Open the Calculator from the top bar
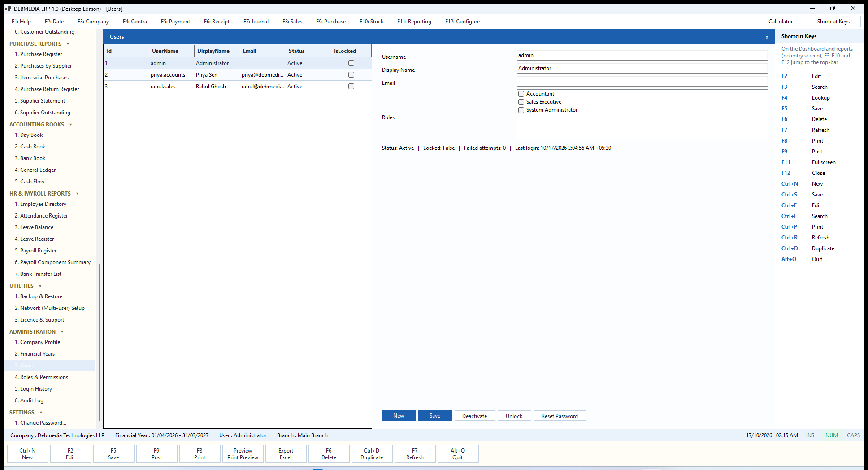Image resolution: width=868 pixels, height=470 pixels. (781, 22)
